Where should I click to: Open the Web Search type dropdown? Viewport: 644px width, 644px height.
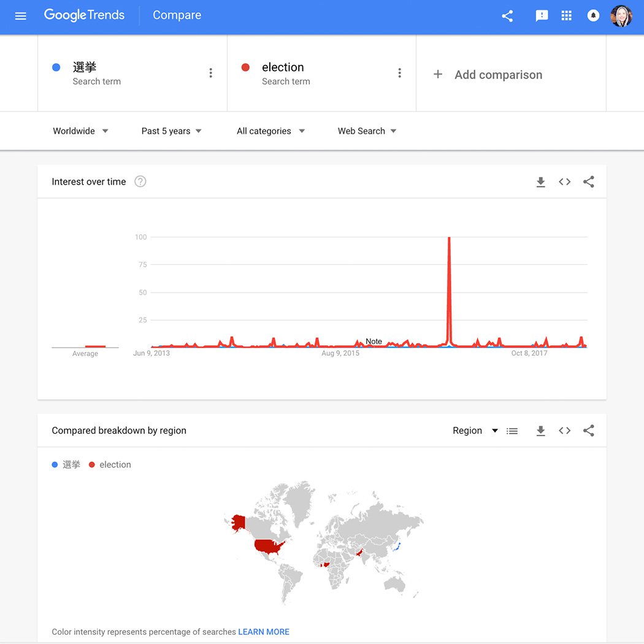tap(367, 131)
